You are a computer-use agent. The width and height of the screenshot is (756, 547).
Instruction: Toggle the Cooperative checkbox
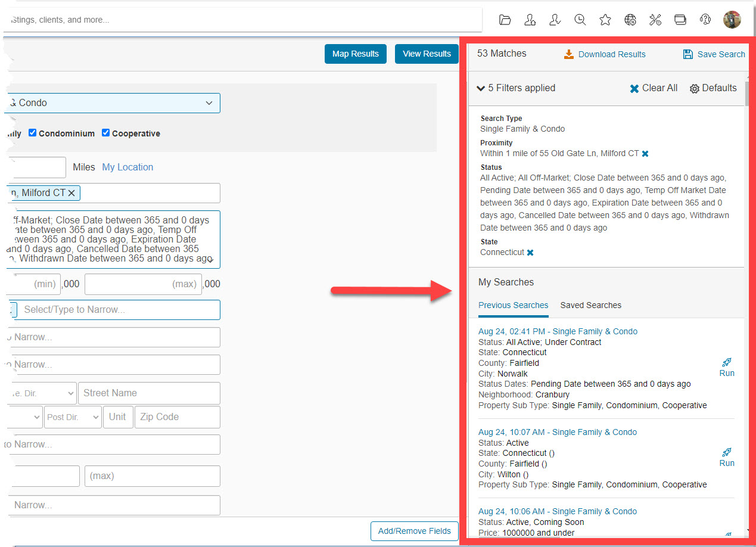point(105,133)
